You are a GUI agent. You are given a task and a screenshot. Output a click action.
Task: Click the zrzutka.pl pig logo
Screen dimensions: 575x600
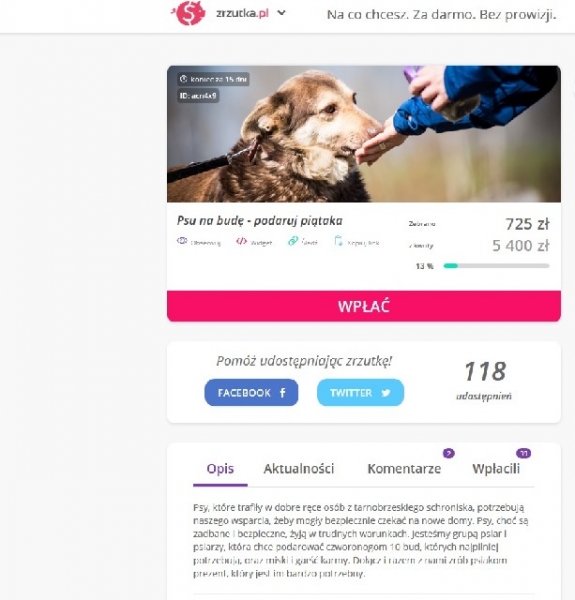tap(189, 13)
